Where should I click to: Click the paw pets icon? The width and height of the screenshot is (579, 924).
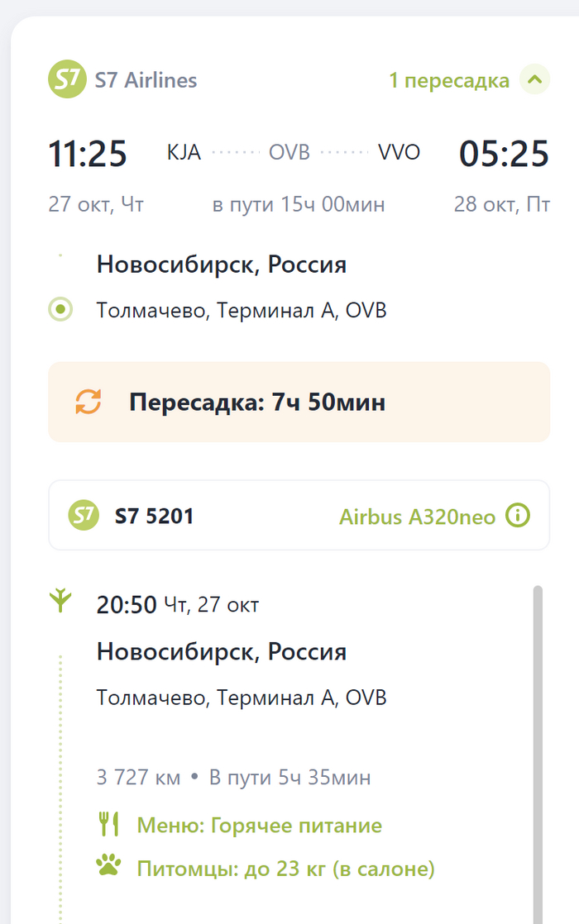108,867
